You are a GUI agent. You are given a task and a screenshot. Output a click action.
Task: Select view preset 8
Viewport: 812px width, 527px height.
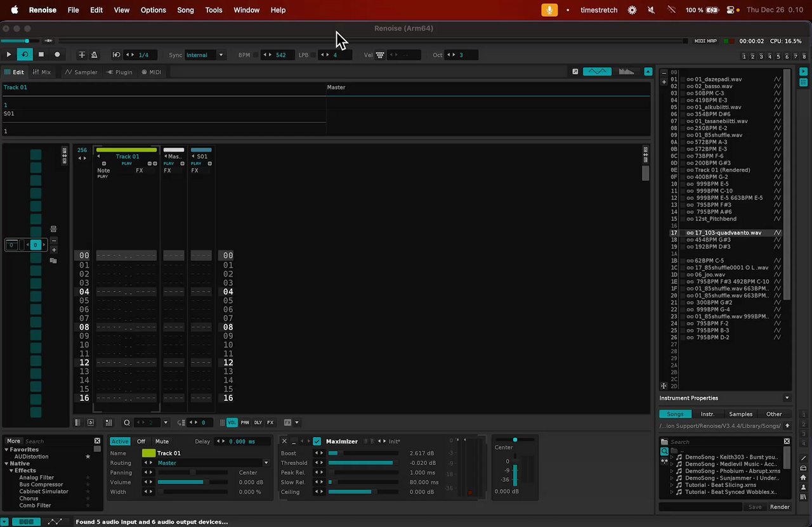tap(804, 56)
